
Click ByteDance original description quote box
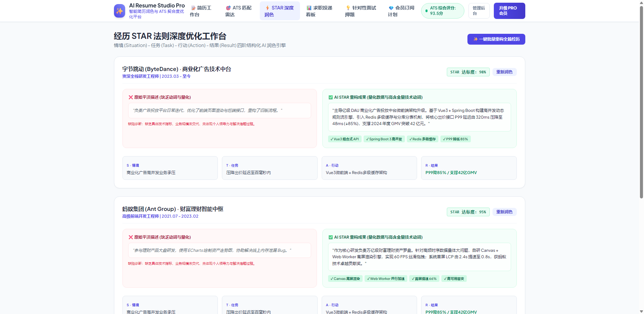point(220,111)
